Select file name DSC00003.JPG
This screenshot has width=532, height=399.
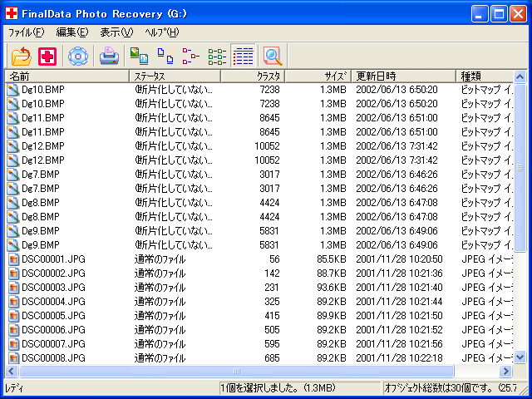[53, 288]
